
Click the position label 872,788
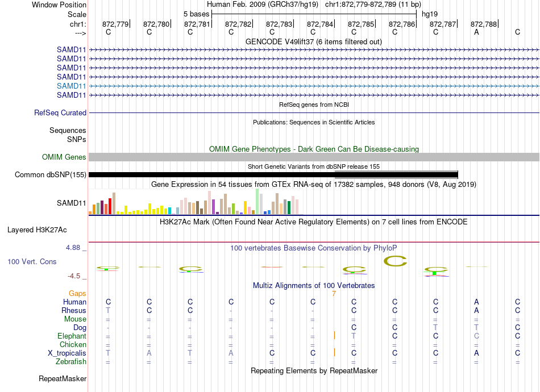484,24
